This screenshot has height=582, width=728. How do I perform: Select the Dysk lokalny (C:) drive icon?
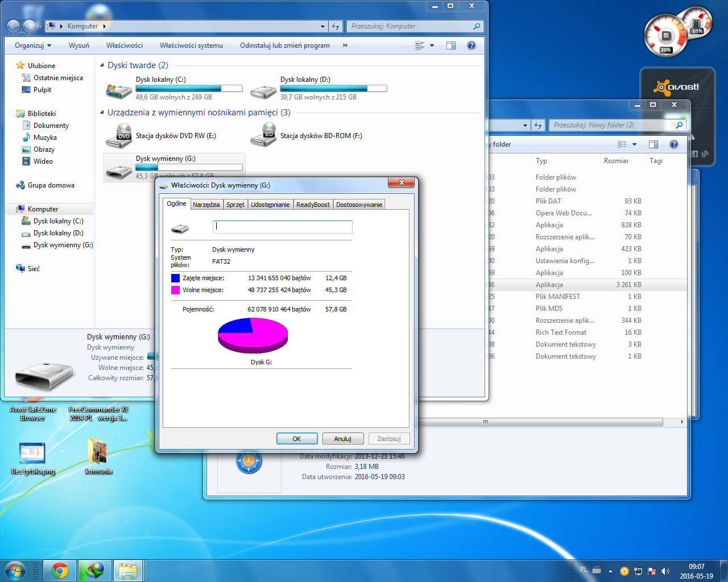pos(119,91)
